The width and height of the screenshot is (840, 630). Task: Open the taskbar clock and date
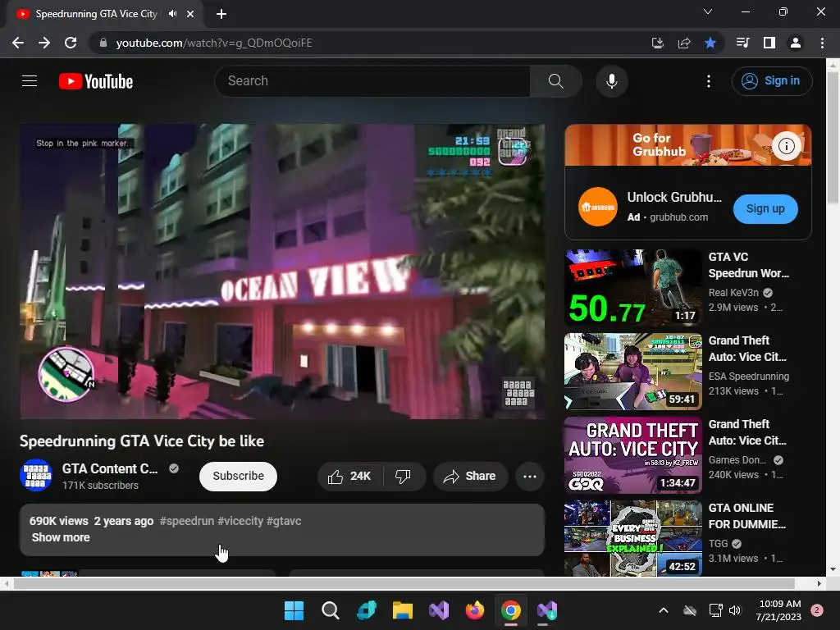coord(780,610)
